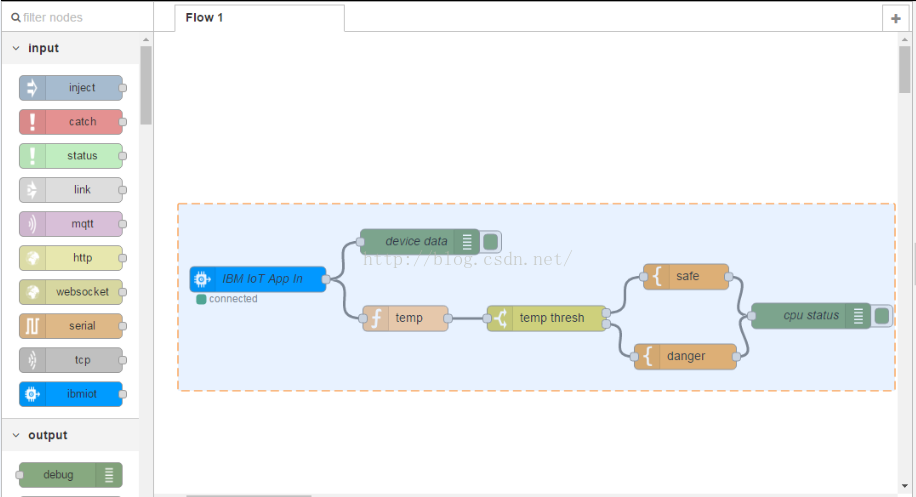
Task: Collapse the input palette category
Action: (16, 48)
